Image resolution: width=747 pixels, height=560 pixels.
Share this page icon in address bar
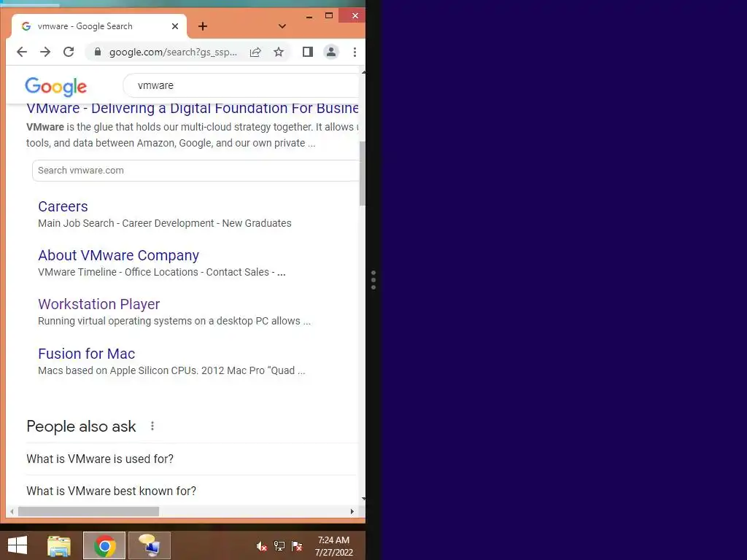(x=255, y=52)
